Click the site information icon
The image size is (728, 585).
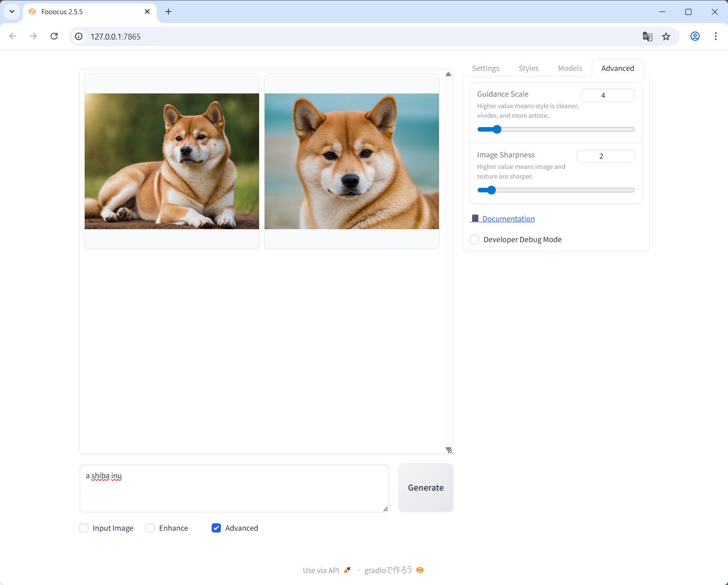click(79, 36)
